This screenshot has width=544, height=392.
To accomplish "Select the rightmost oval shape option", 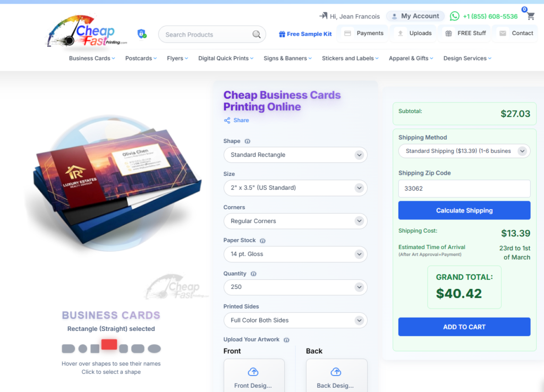I will (x=155, y=348).
